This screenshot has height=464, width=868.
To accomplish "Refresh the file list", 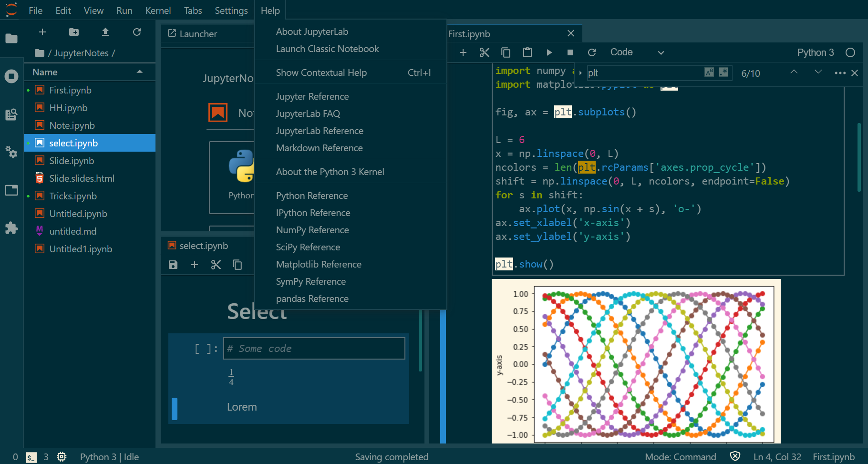I will pos(137,32).
